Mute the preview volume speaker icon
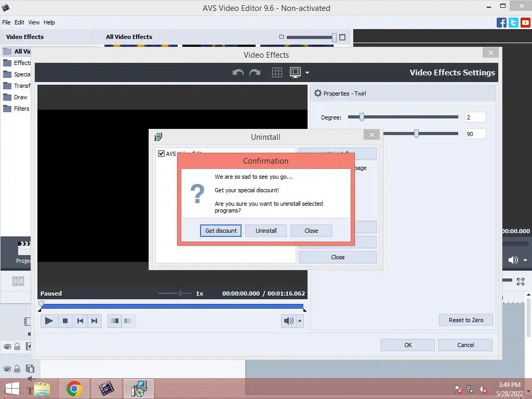This screenshot has height=399, width=532. click(x=288, y=321)
